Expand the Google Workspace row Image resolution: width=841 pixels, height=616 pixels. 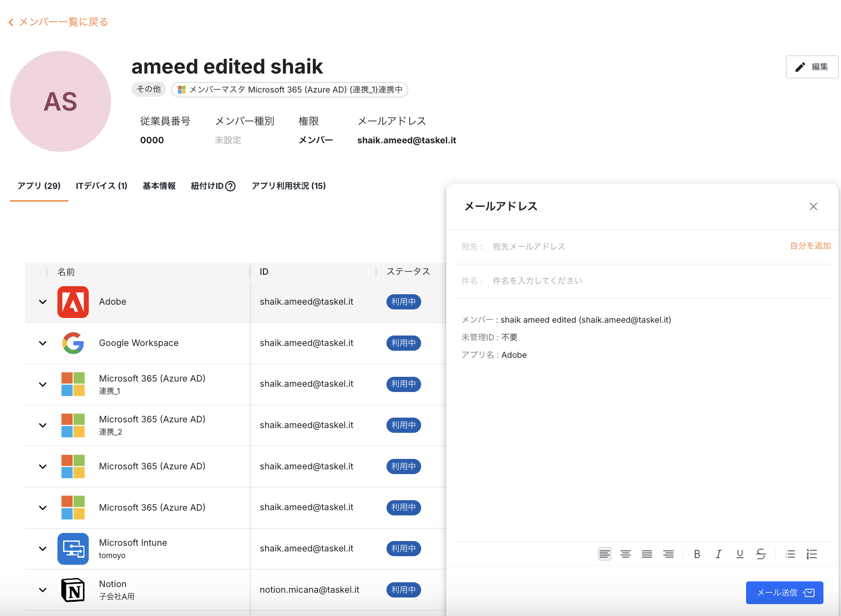43,343
